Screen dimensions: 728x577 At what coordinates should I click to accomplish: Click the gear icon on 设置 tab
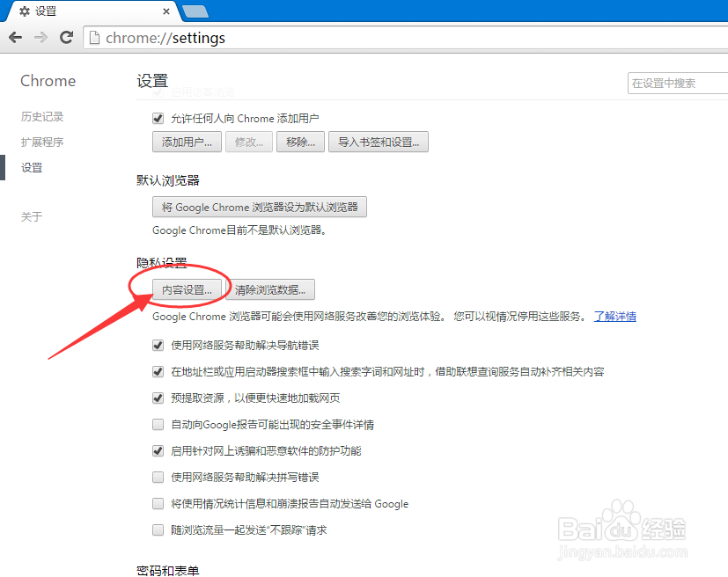point(25,11)
